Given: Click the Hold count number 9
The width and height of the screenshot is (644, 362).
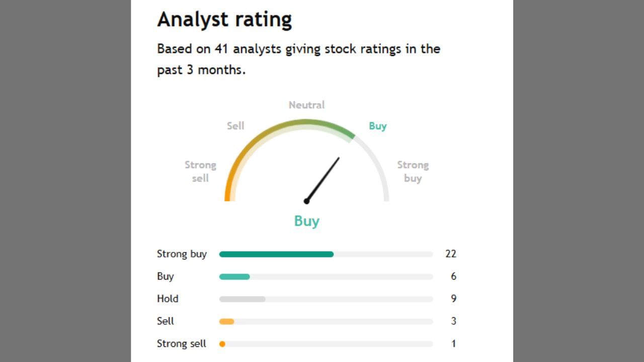Looking at the screenshot, I should pos(453,299).
